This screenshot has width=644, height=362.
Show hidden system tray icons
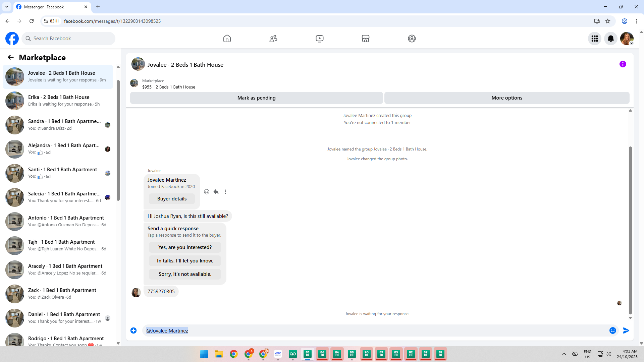click(x=564, y=354)
